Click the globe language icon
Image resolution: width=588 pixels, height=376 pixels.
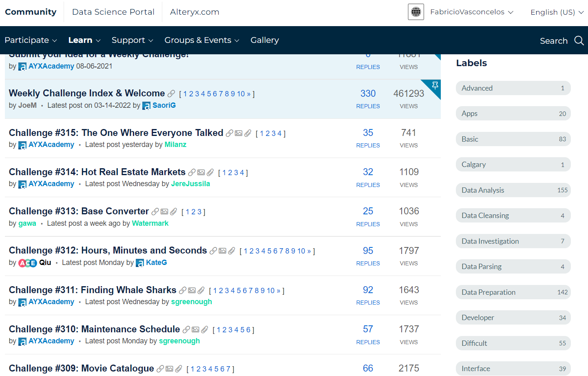[x=416, y=12]
